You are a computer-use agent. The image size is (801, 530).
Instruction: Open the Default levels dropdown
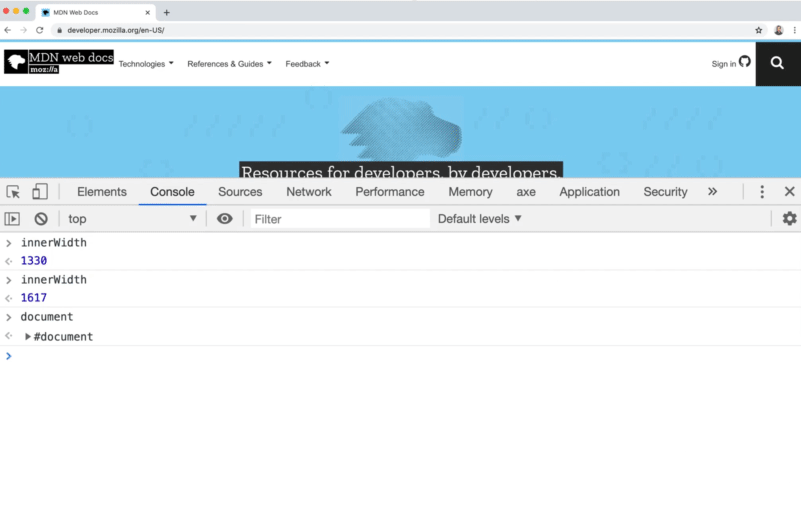pos(480,219)
